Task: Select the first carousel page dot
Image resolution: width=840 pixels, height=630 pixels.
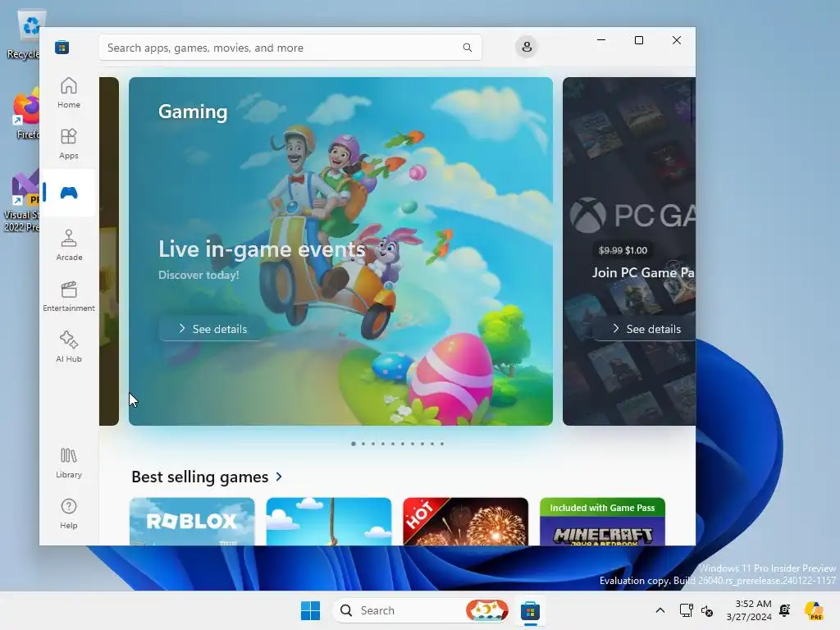Action: pyautogui.click(x=353, y=444)
